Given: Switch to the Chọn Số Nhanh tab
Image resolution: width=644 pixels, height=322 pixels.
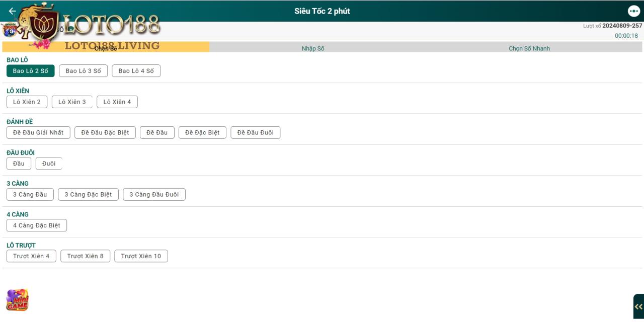Looking at the screenshot, I should [x=529, y=48].
